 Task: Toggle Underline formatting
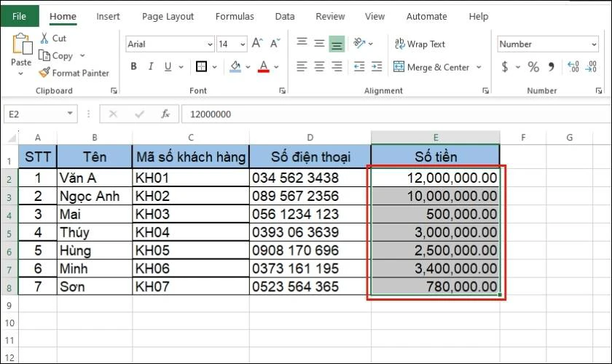click(168, 67)
